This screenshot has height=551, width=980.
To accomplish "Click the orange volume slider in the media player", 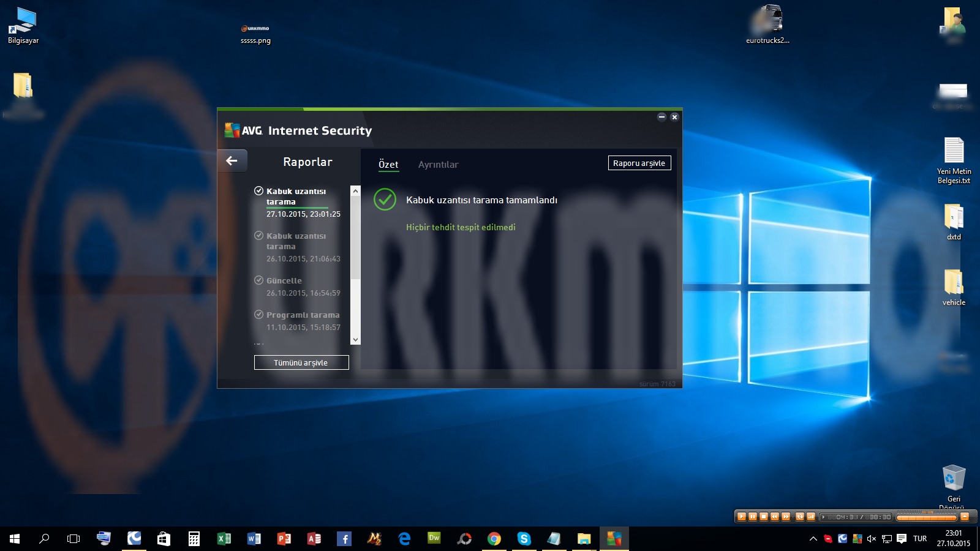I will pos(927,518).
